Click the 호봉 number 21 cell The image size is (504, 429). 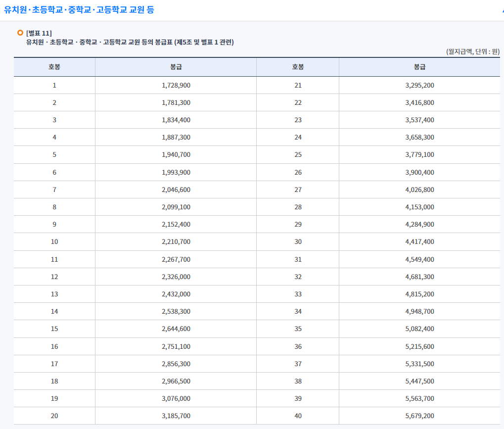pos(298,85)
